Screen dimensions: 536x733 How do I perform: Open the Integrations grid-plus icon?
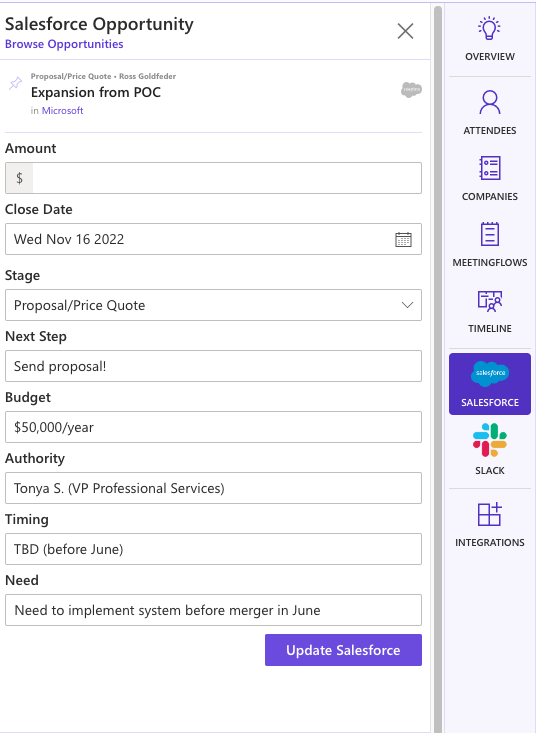point(490,514)
